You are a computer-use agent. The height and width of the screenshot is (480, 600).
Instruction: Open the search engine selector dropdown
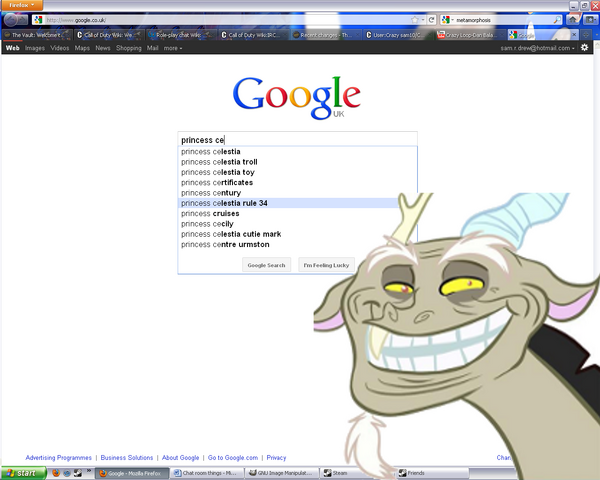(447, 20)
